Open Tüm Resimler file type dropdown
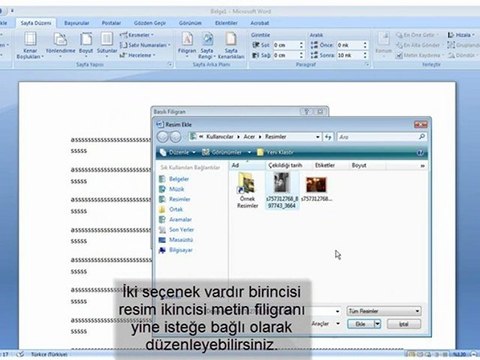The height and width of the screenshot is (360, 480). pyautogui.click(x=384, y=311)
